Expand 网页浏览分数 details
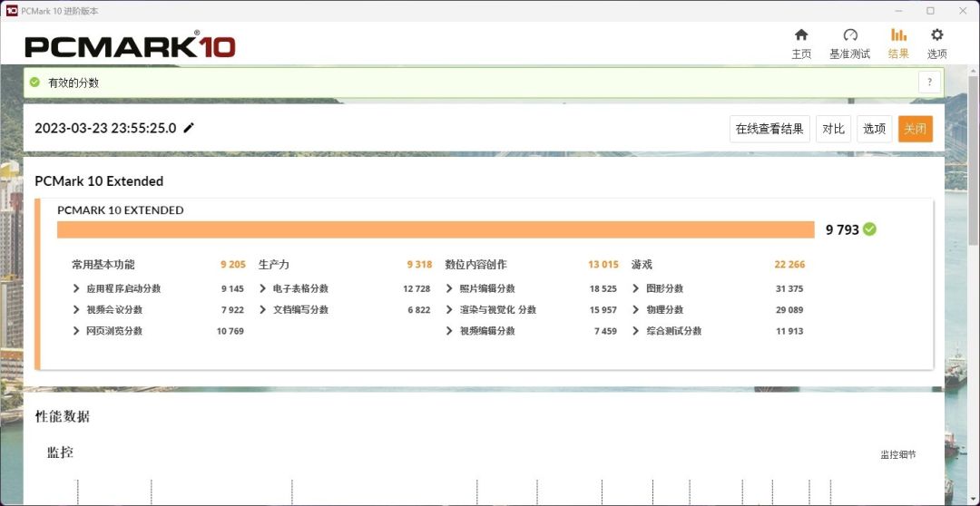Screen dimensions: 980x506 pyautogui.click(x=107, y=331)
